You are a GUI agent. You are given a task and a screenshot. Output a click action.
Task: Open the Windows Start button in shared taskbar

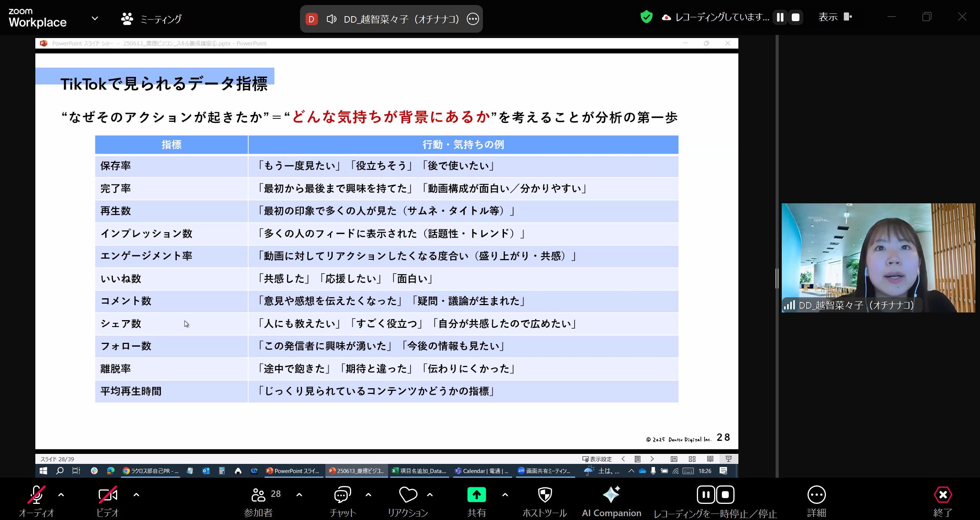click(x=43, y=471)
